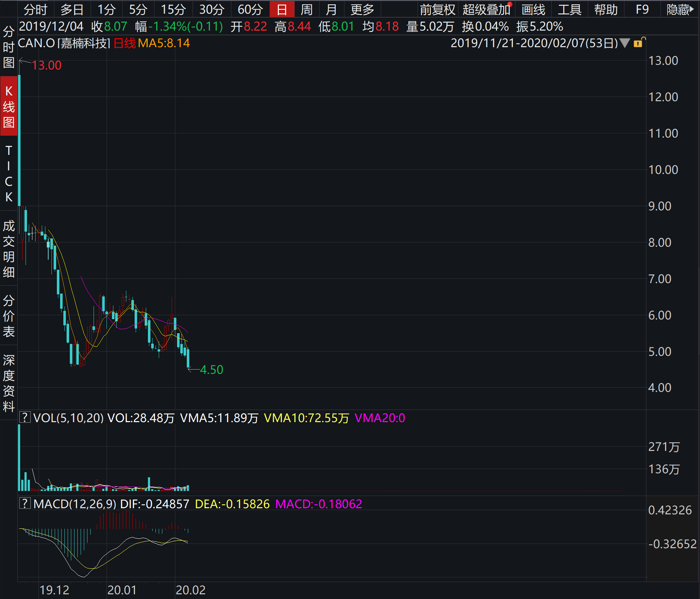Expand the date range dropdown triangle
This screenshot has width=700, height=599.
point(625,43)
